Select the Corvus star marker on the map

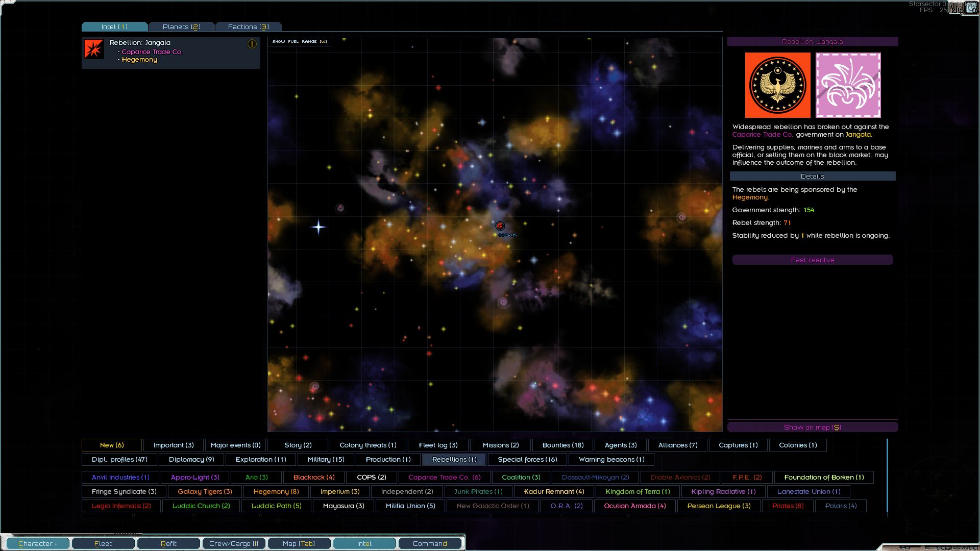click(x=499, y=226)
